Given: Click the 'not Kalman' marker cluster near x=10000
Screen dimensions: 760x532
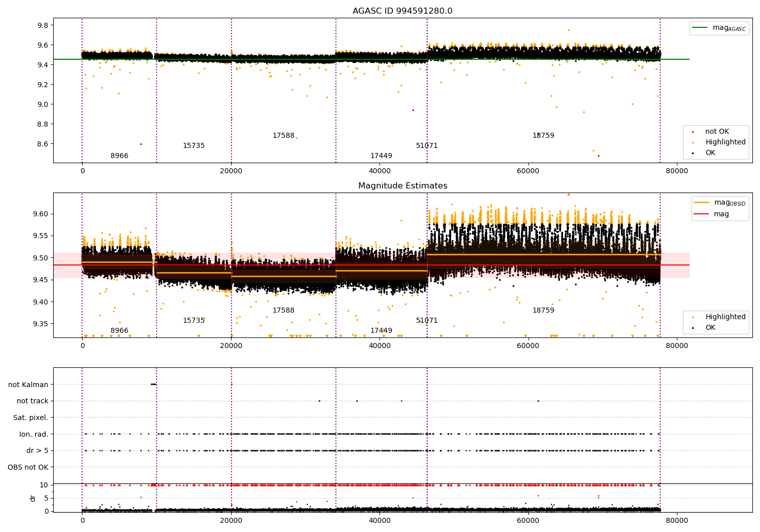Looking at the screenshot, I should pos(154,384).
